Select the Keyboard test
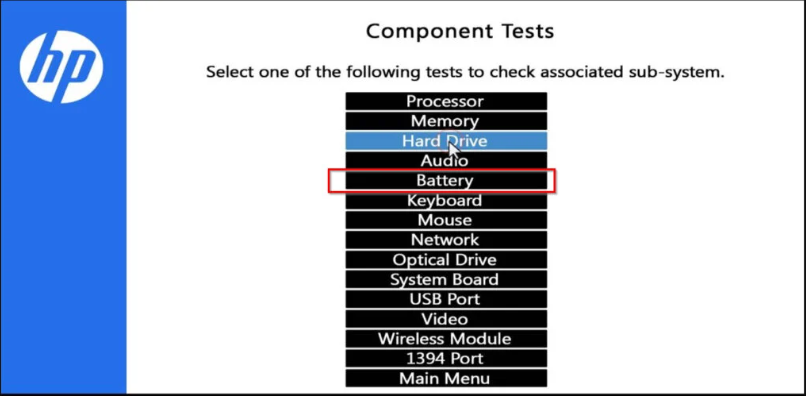806x397 pixels. pyautogui.click(x=446, y=201)
